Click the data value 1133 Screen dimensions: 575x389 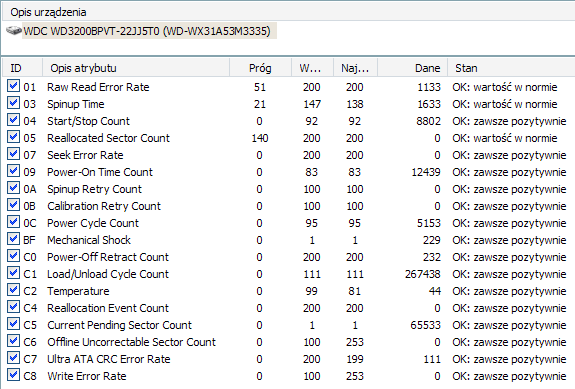pos(429,87)
